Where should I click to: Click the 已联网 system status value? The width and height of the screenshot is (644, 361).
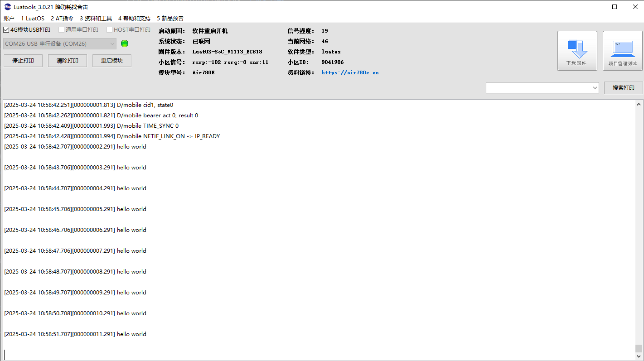201,42
